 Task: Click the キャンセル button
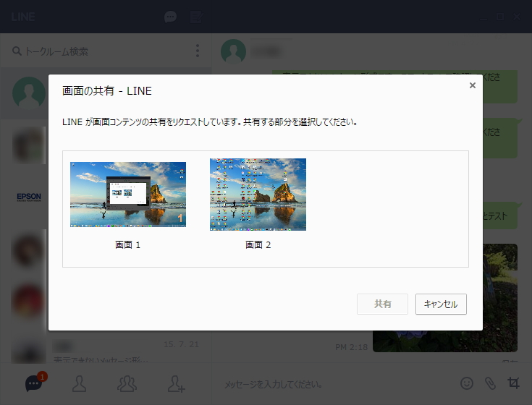pyautogui.click(x=441, y=304)
